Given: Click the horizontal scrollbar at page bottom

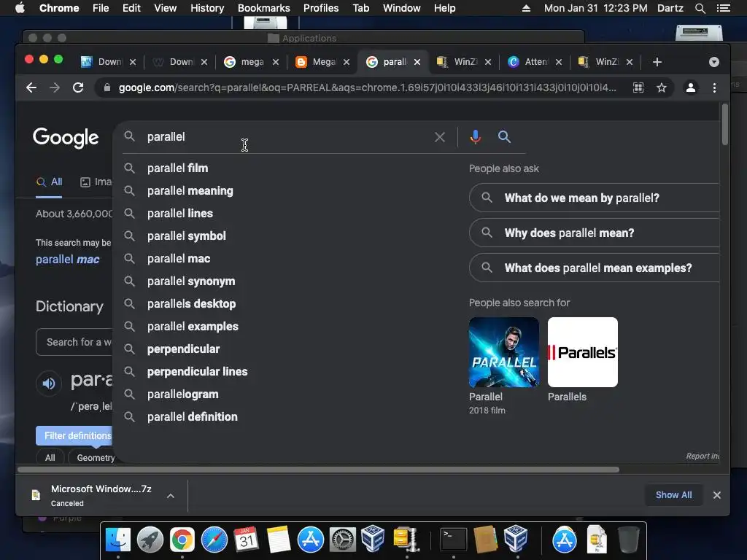Looking at the screenshot, I should click(x=318, y=470).
